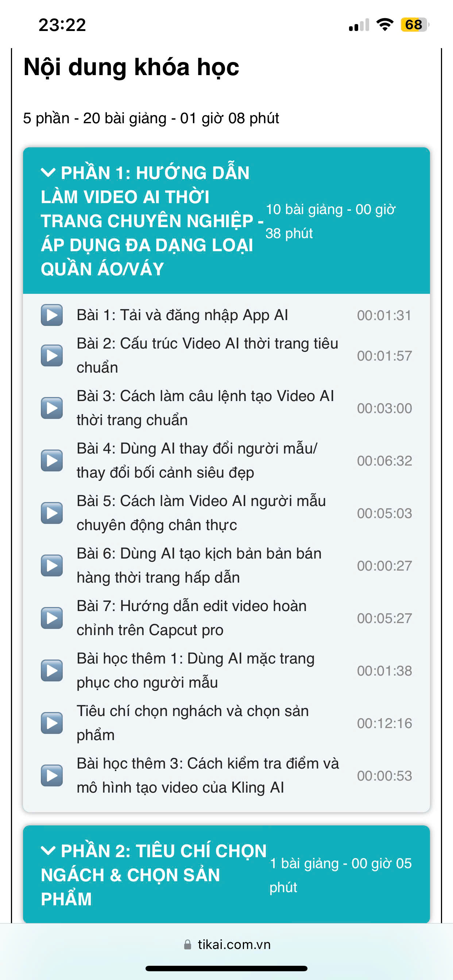Click play icon next to Bài 7
Image resolution: width=453 pixels, height=980 pixels.
click(x=52, y=618)
